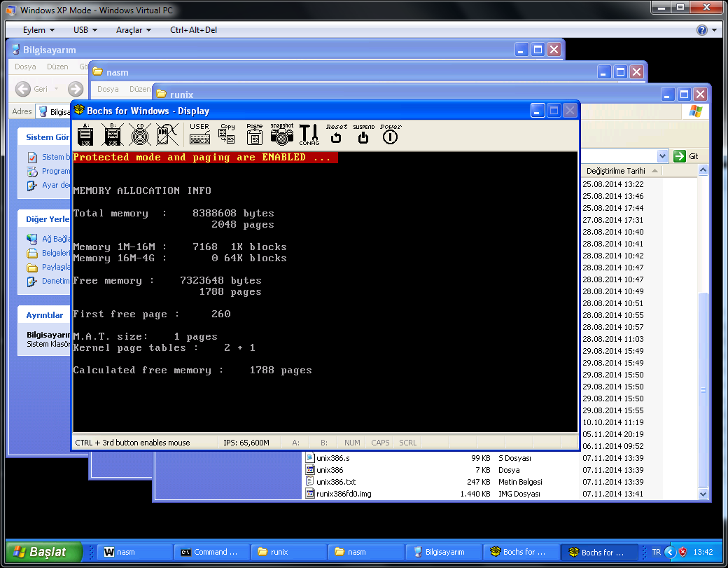728x568 pixels.
Task: Click scroll up arrow in runix file list
Action: [x=703, y=170]
